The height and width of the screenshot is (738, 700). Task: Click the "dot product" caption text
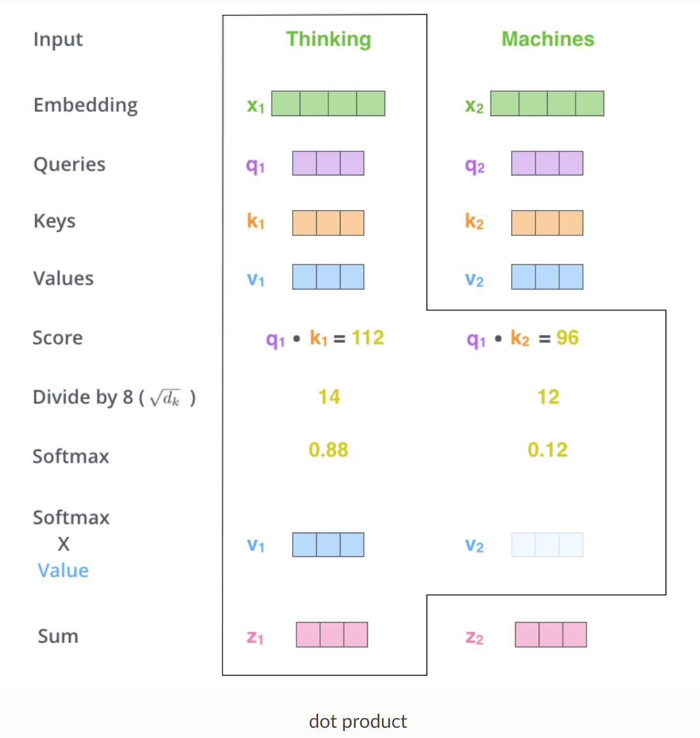tap(358, 721)
